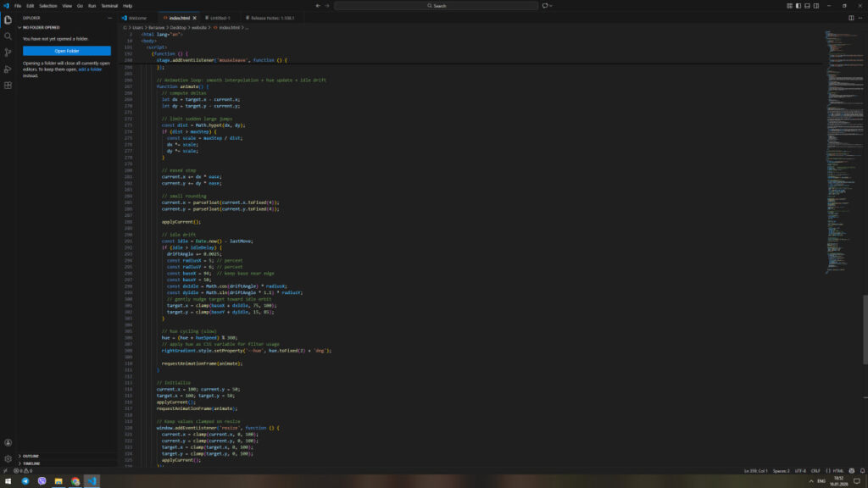Switch to the Welcome tab
The image size is (868, 488).
pyautogui.click(x=137, y=18)
